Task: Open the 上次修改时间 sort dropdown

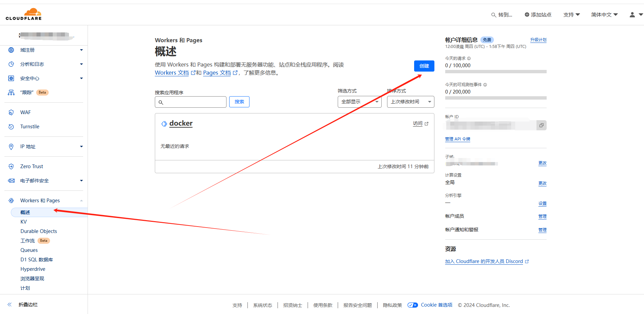Action: pos(411,102)
